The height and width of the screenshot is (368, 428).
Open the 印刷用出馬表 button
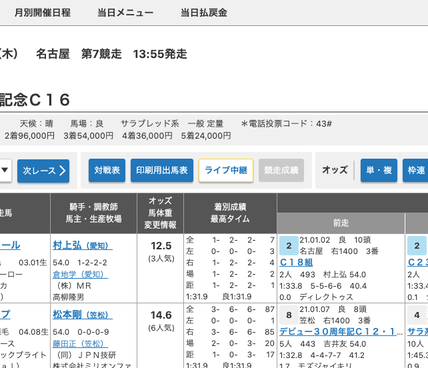tap(162, 170)
